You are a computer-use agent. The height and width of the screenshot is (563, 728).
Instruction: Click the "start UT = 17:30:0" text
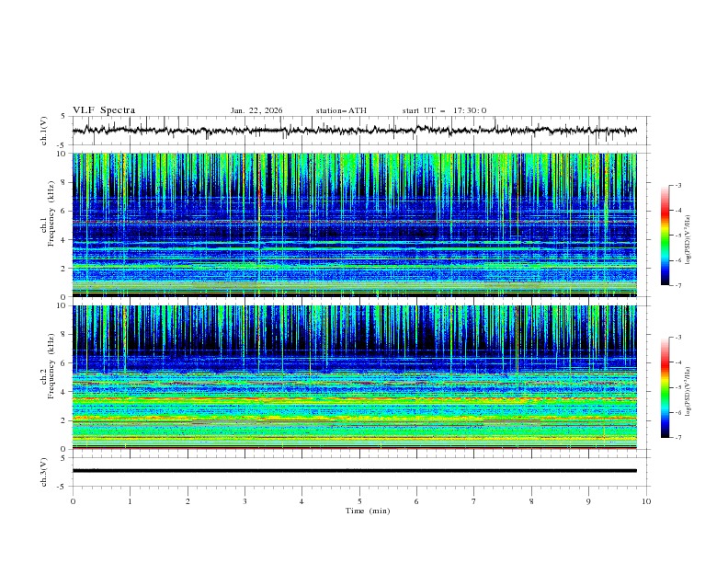(x=444, y=110)
